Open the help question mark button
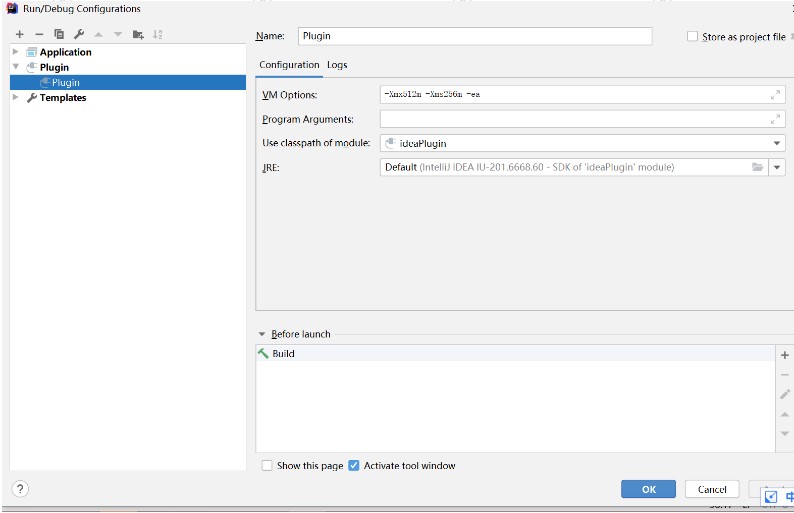Image resolution: width=794 pixels, height=513 pixels. [20, 489]
